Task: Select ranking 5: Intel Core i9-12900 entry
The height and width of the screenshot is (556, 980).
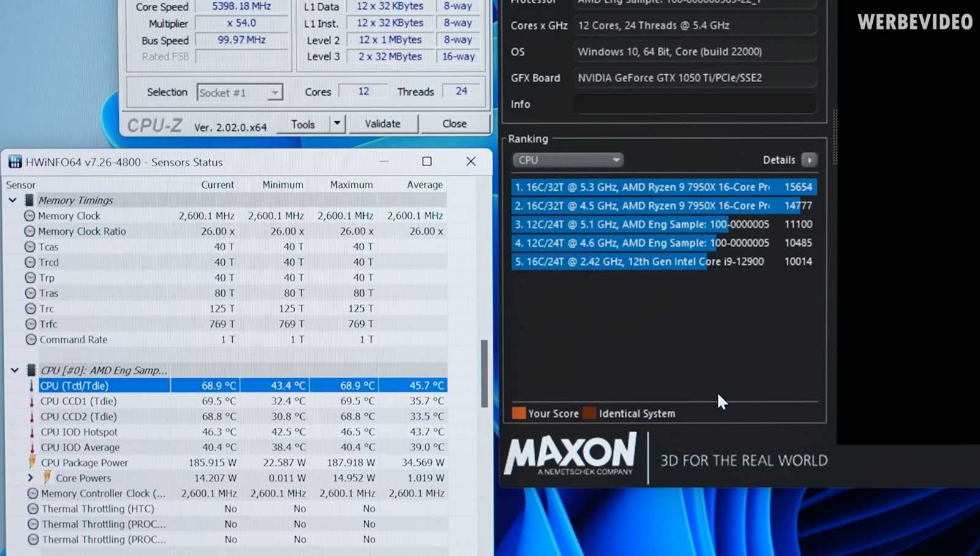Action: (664, 261)
